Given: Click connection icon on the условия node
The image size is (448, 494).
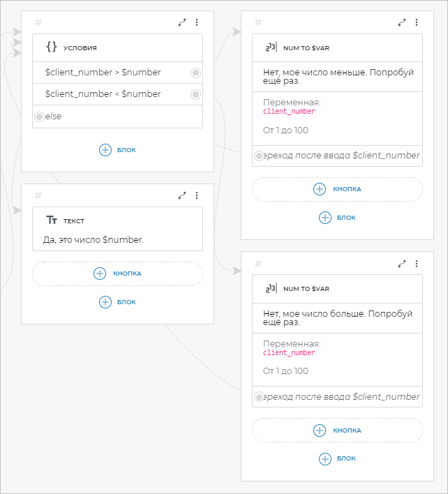Looking at the screenshot, I should coord(182,22).
